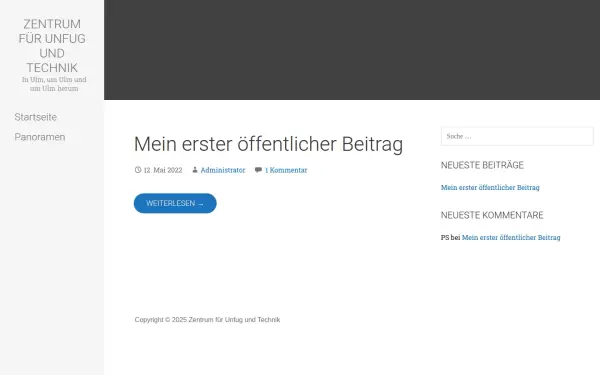
Task: Click the clock icon beside 12. Mai 2022
Action: coord(138,170)
